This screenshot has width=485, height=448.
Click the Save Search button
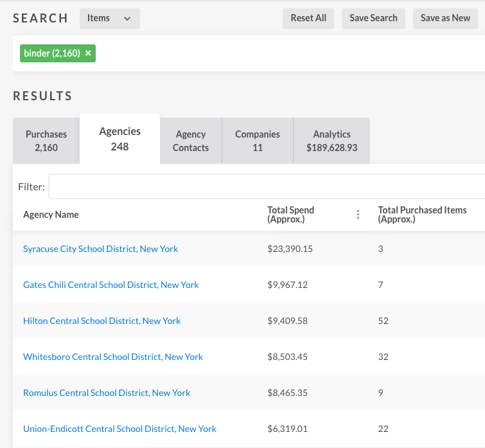pyautogui.click(x=373, y=19)
